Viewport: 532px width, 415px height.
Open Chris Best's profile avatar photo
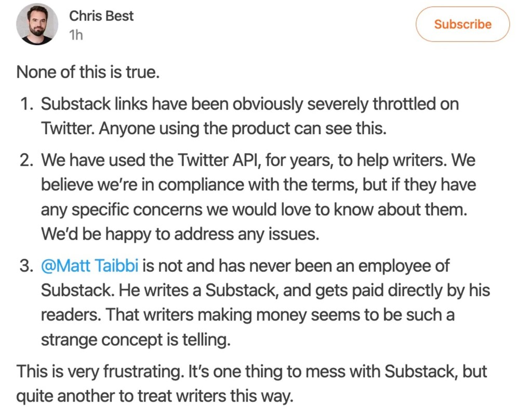coord(37,25)
